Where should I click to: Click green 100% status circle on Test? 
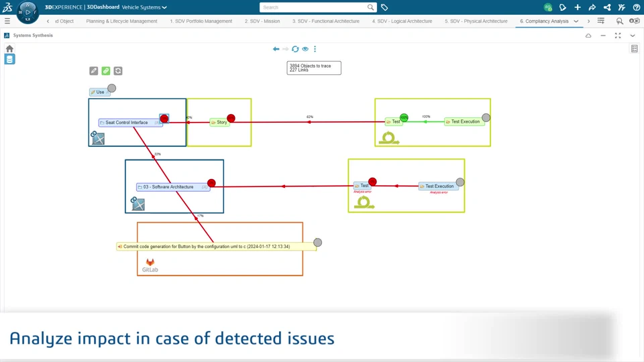click(x=404, y=118)
